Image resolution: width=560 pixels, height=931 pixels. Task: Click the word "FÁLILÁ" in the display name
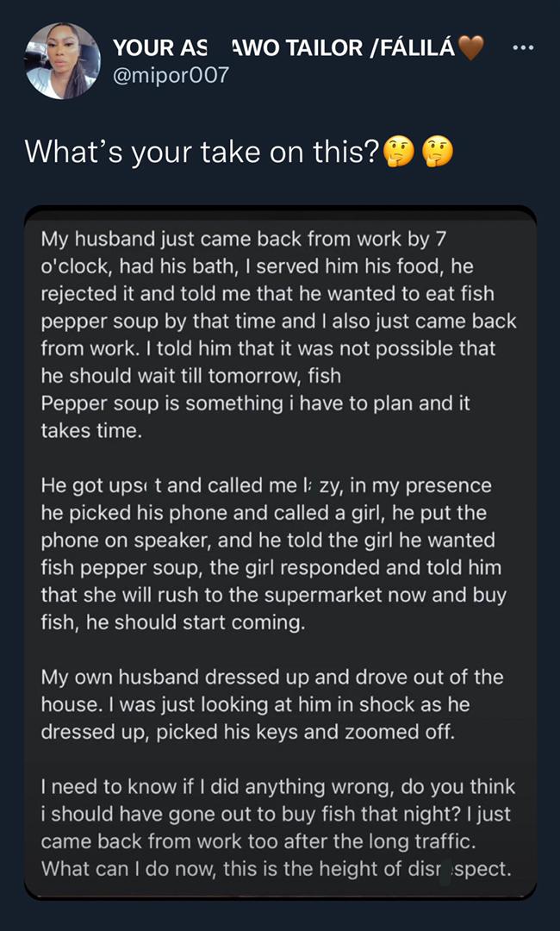coord(416,48)
